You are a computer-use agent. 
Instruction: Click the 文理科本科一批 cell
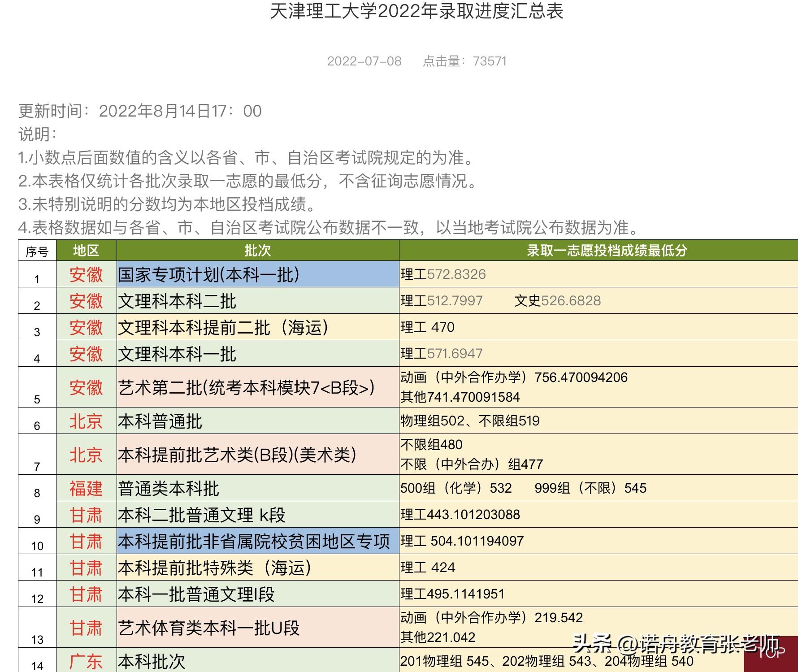[x=258, y=354]
